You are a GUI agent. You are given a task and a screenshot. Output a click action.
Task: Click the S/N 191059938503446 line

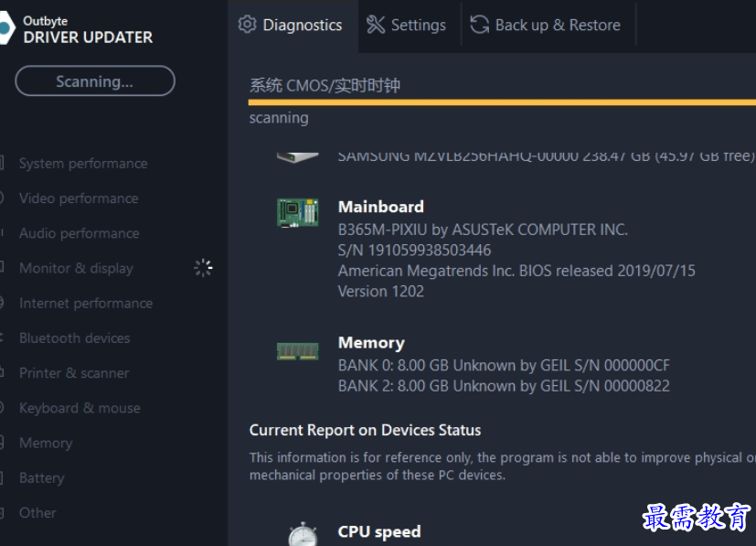coord(415,251)
